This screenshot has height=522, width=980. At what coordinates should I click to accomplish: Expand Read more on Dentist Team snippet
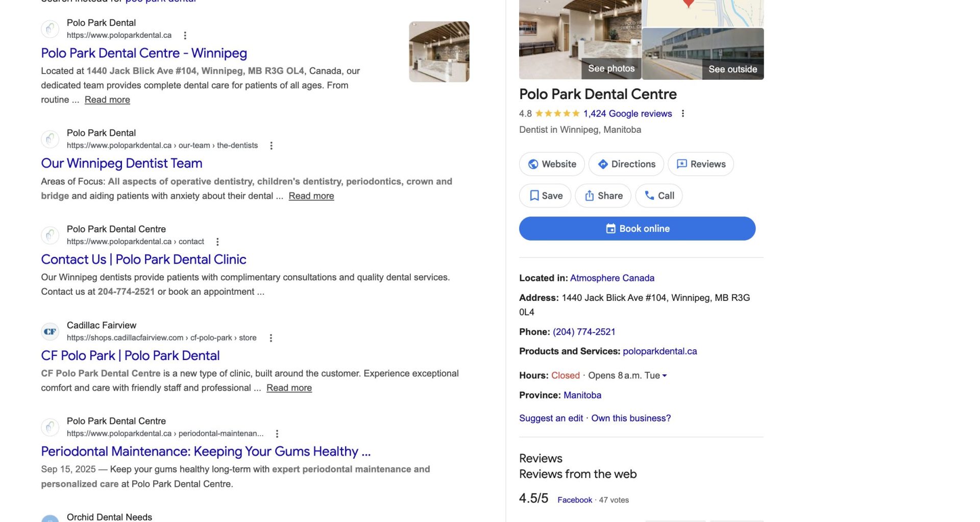(311, 196)
